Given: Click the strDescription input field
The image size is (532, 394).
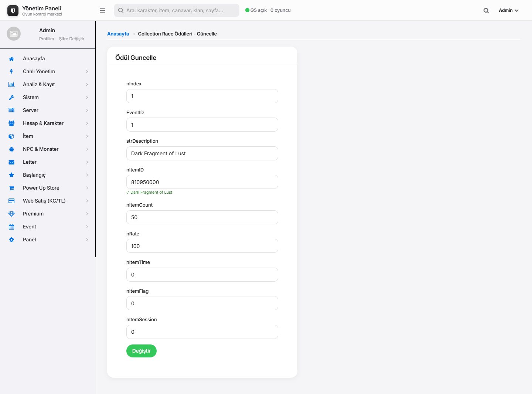Looking at the screenshot, I should tap(202, 153).
